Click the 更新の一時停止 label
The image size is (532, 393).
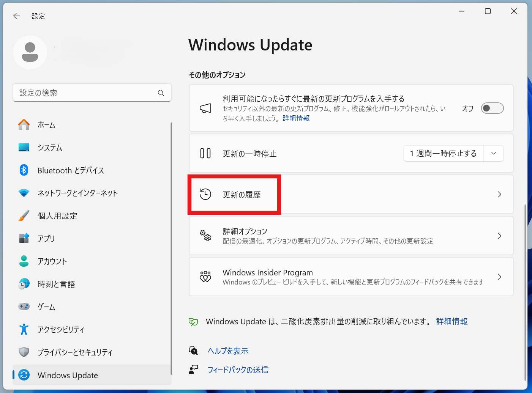pos(249,154)
